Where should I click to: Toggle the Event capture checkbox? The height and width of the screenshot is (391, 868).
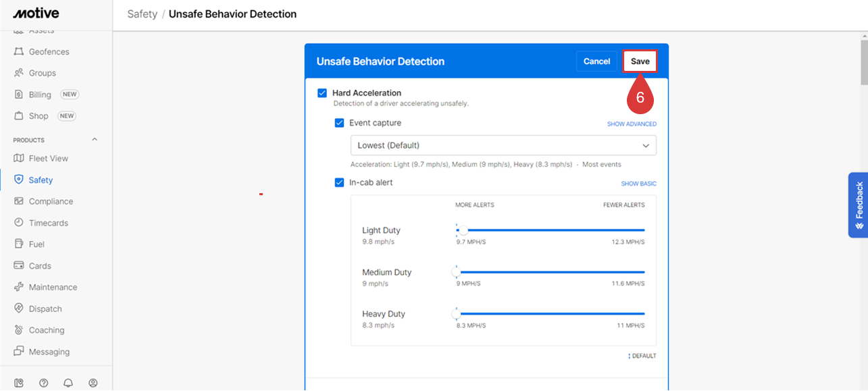pyautogui.click(x=340, y=123)
